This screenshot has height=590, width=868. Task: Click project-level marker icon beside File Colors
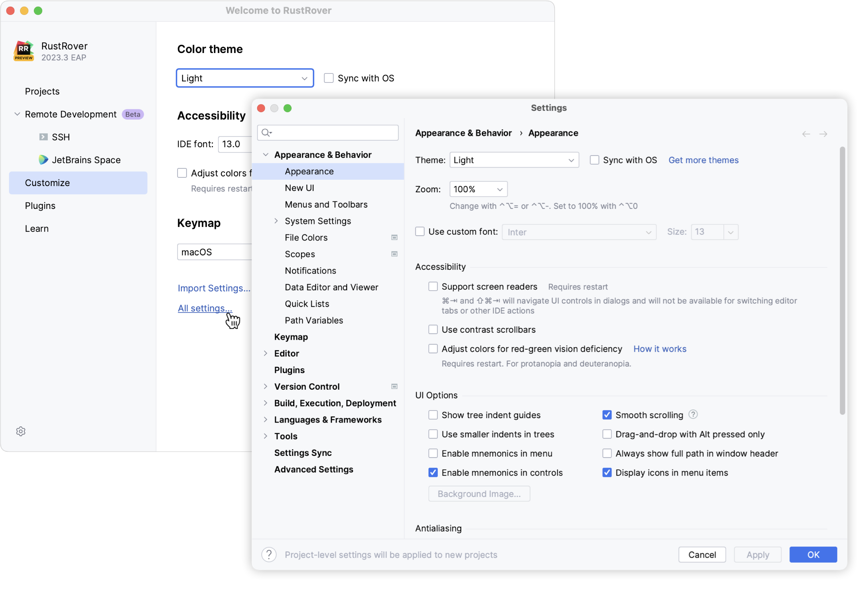[x=394, y=238]
